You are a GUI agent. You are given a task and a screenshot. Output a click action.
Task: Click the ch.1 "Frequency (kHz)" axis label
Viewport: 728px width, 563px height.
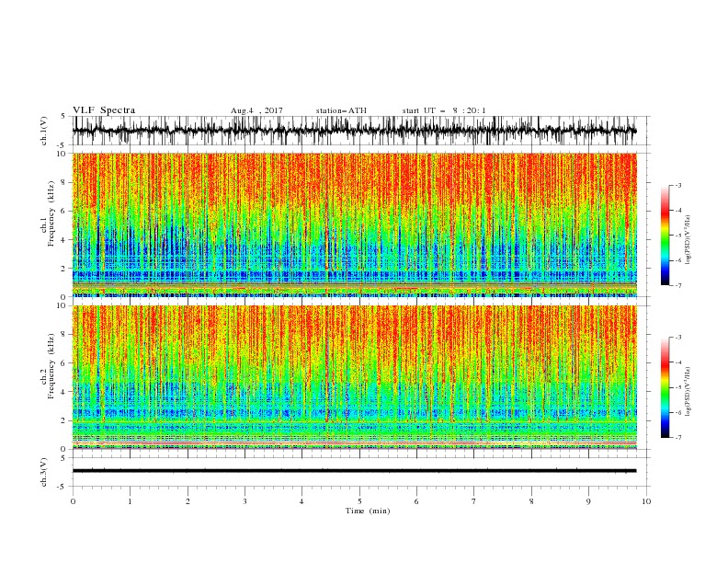(51, 212)
